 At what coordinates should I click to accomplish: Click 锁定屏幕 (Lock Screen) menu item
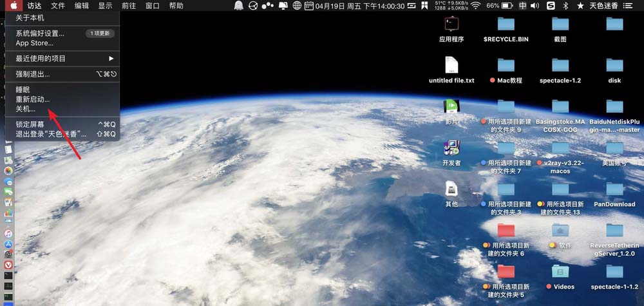point(30,124)
